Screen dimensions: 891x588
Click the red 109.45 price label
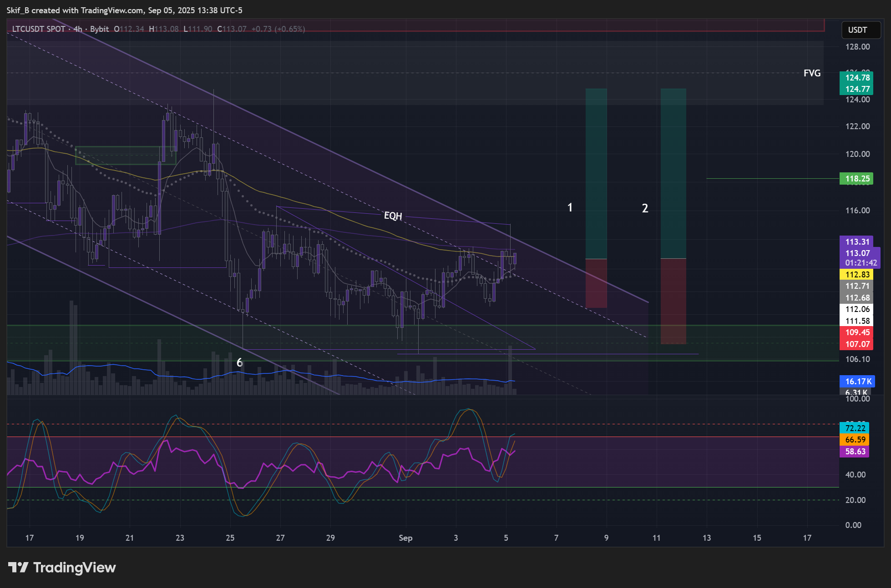coord(856,332)
